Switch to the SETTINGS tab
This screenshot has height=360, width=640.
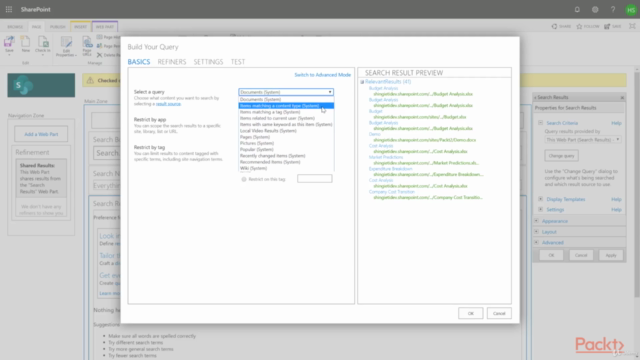pyautogui.click(x=208, y=62)
